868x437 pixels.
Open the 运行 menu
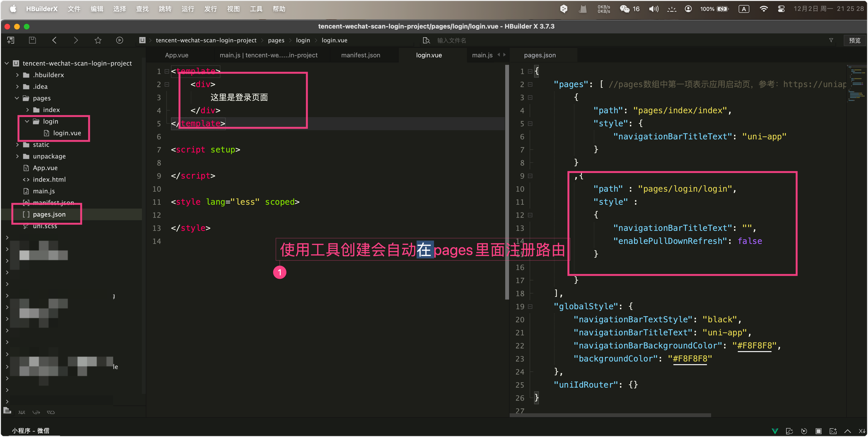pos(188,9)
